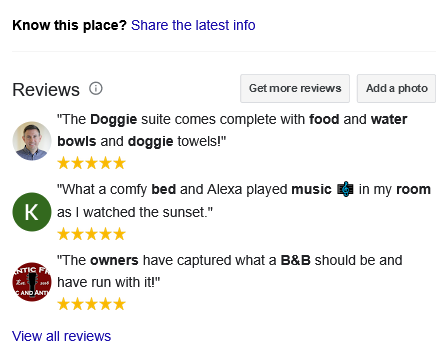The width and height of the screenshot is (440, 364).
Task: Click the music note emoji in review
Action: pos(345,189)
